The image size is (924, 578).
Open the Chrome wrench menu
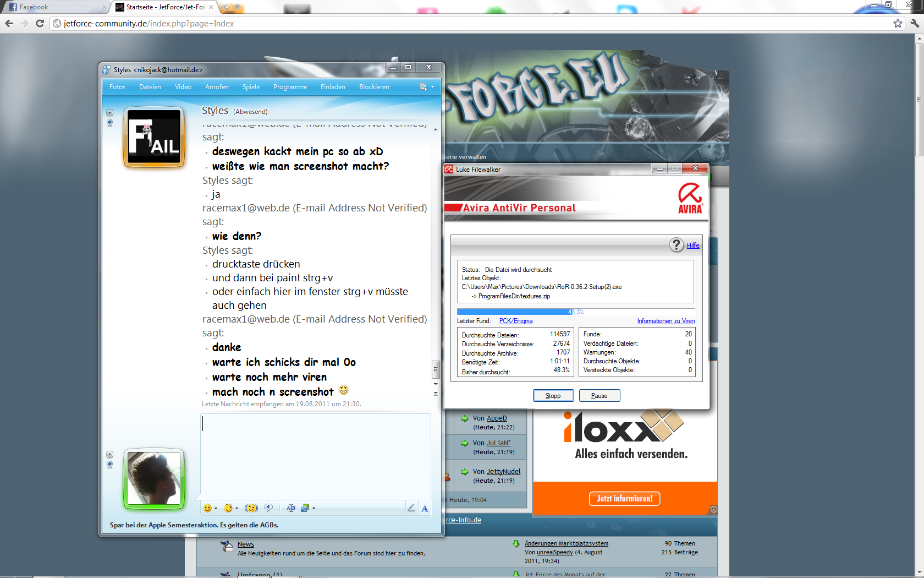point(914,23)
